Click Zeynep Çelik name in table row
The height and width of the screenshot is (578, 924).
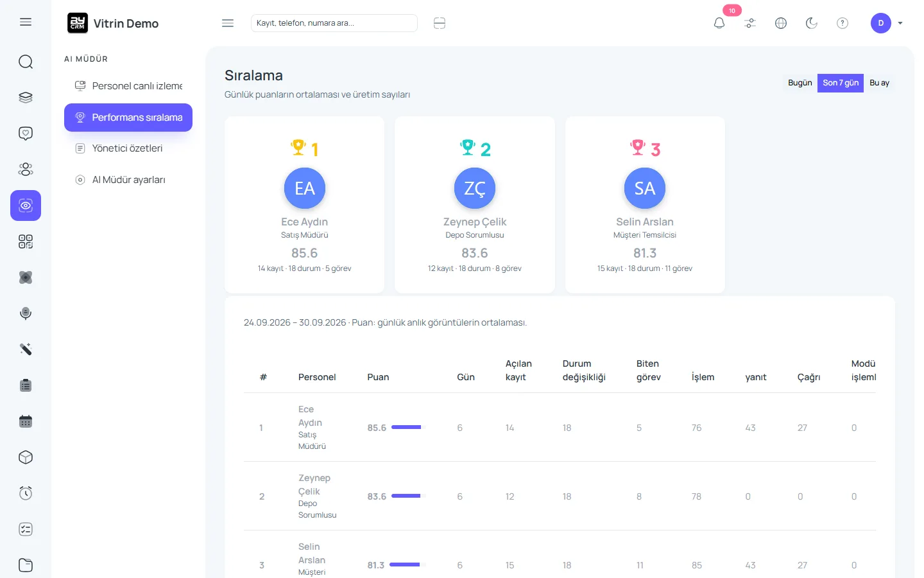pyautogui.click(x=314, y=485)
